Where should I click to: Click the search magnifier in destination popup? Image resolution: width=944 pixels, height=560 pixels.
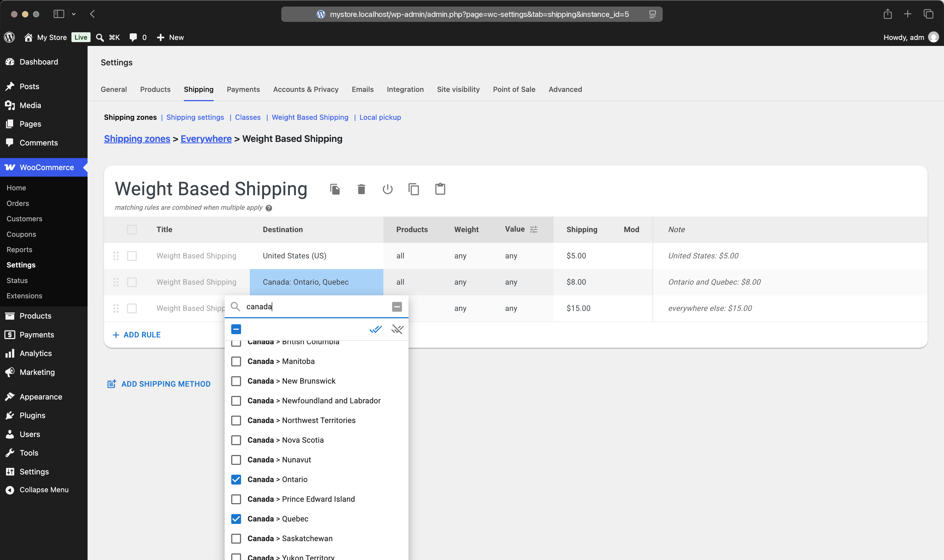[235, 307]
